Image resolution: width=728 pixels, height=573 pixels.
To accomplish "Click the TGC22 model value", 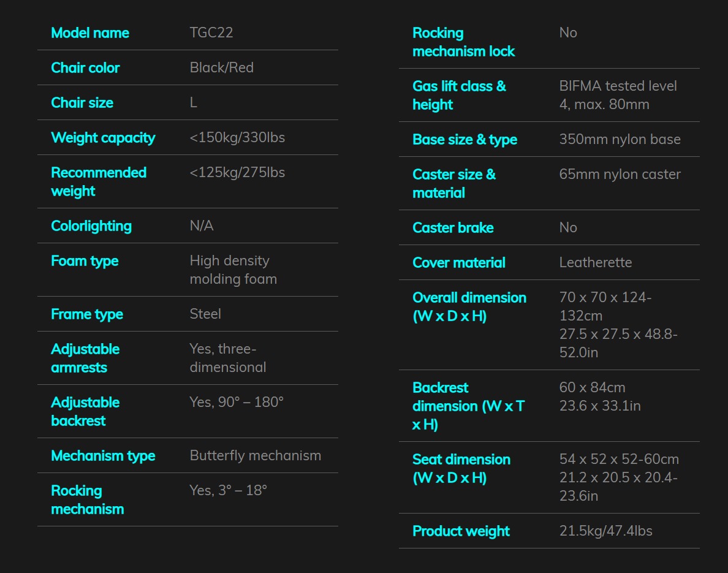I will click(211, 33).
